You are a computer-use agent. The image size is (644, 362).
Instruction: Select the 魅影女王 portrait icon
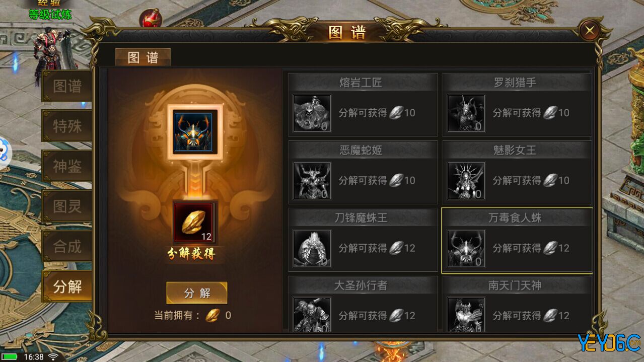click(466, 181)
